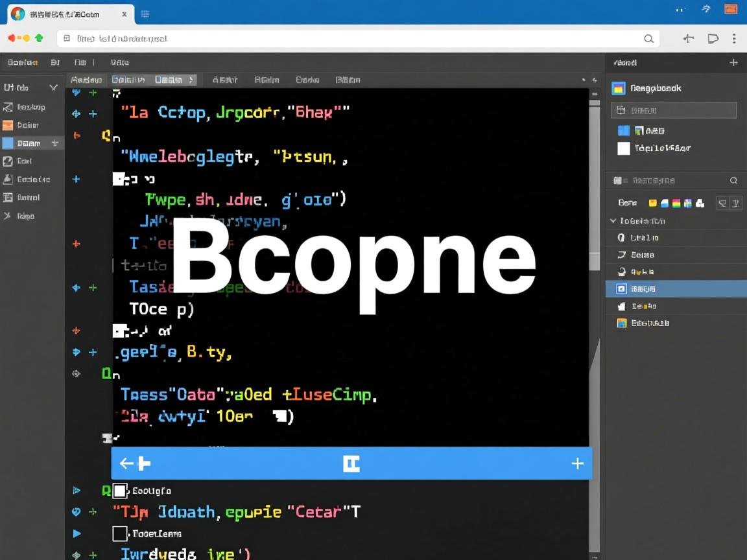The image size is (747, 560).
Task: Toggle the white square checkbox in the right panel
Action: point(623,148)
